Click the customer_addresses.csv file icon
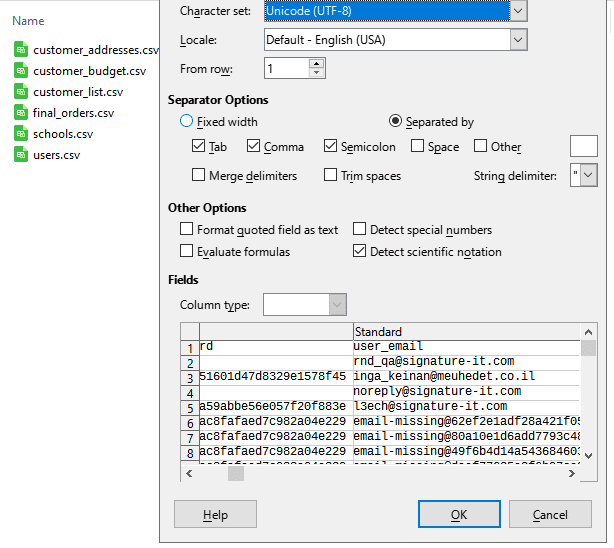 tap(21, 49)
